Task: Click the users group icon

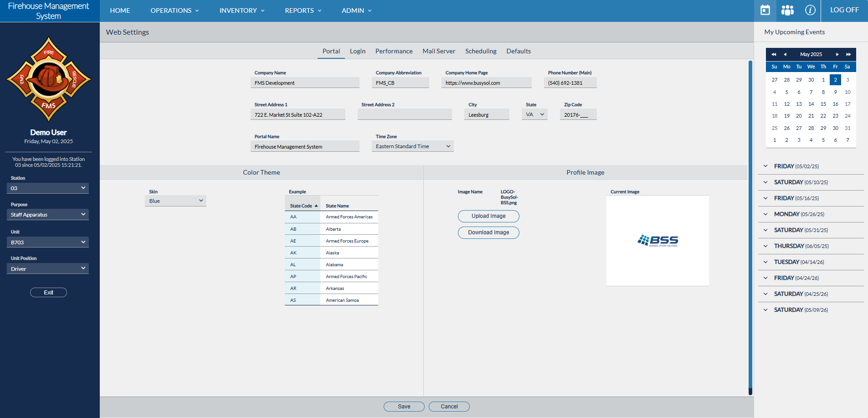Action: coord(787,10)
